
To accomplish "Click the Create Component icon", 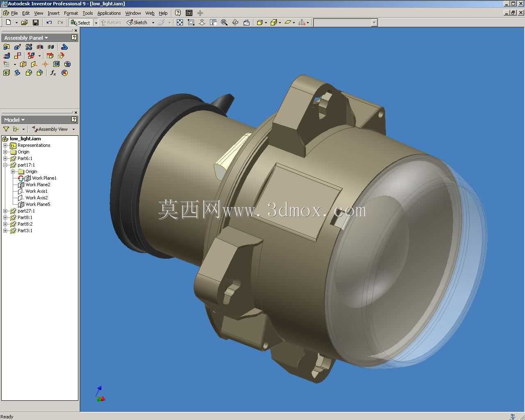I will 18,47.
